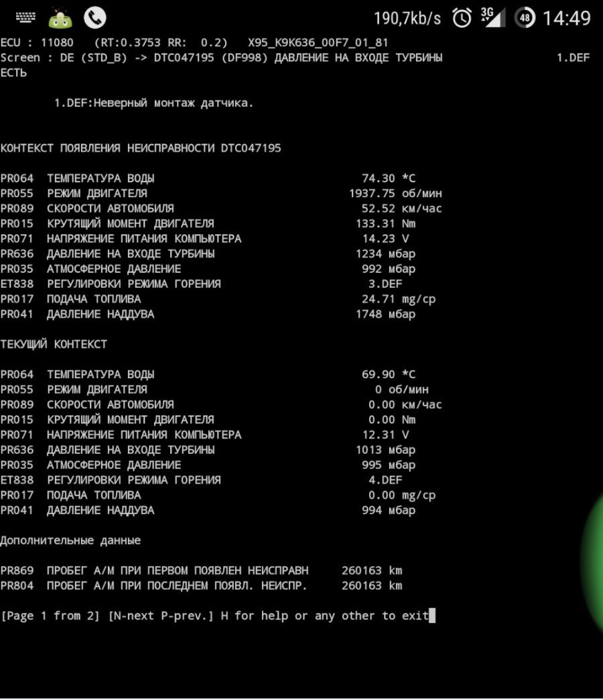Tap the 3G signal strength icon

[x=493, y=18]
